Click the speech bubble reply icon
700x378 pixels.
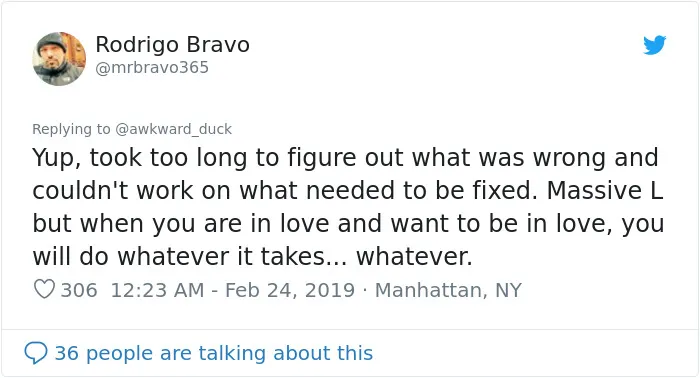point(36,353)
